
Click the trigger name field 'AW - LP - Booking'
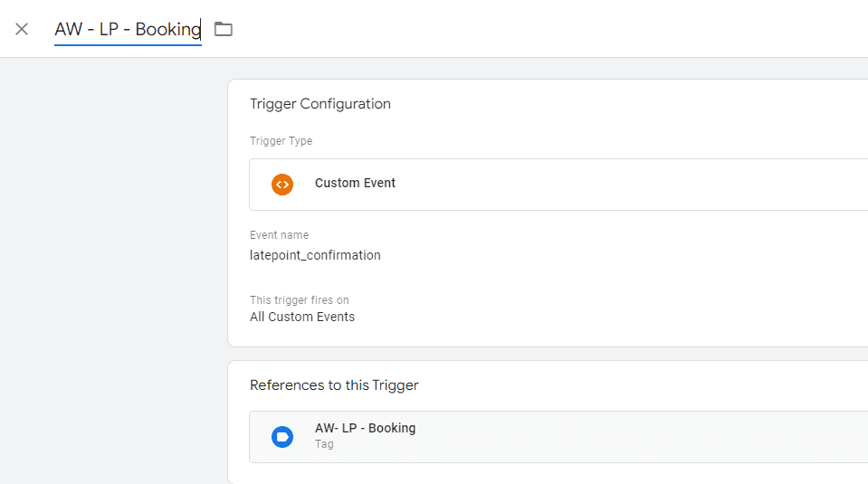[127, 29]
